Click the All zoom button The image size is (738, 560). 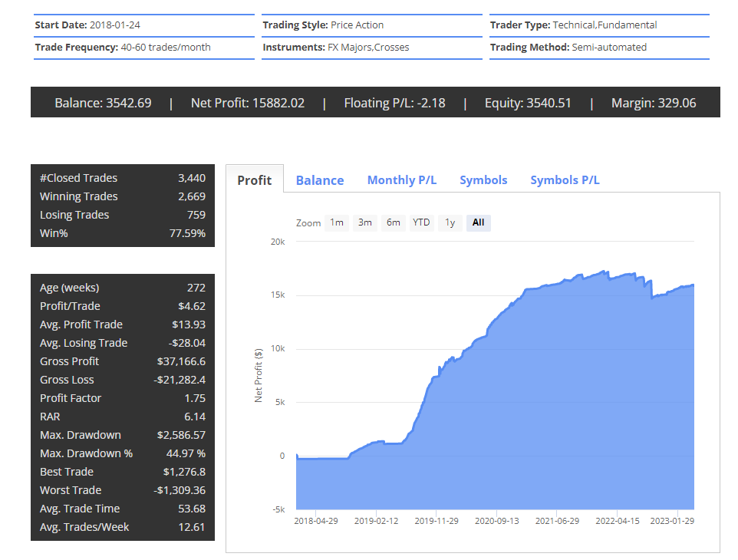pos(478,222)
